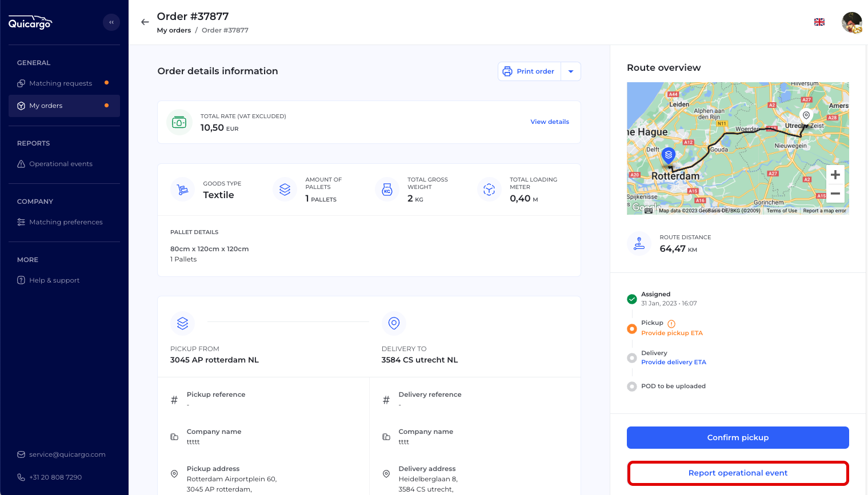Click View details link for total rate
Viewport: 868px width, 495px height.
(549, 122)
